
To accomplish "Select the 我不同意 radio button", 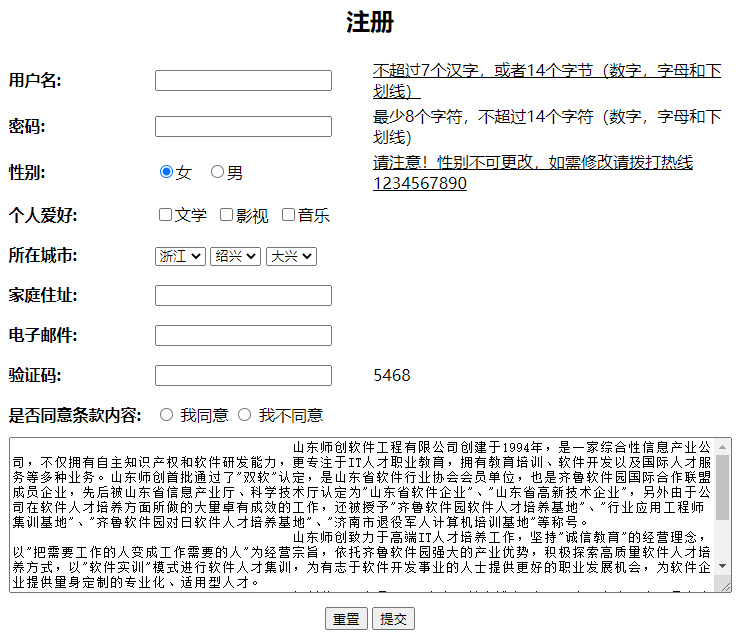I will tap(245, 415).
